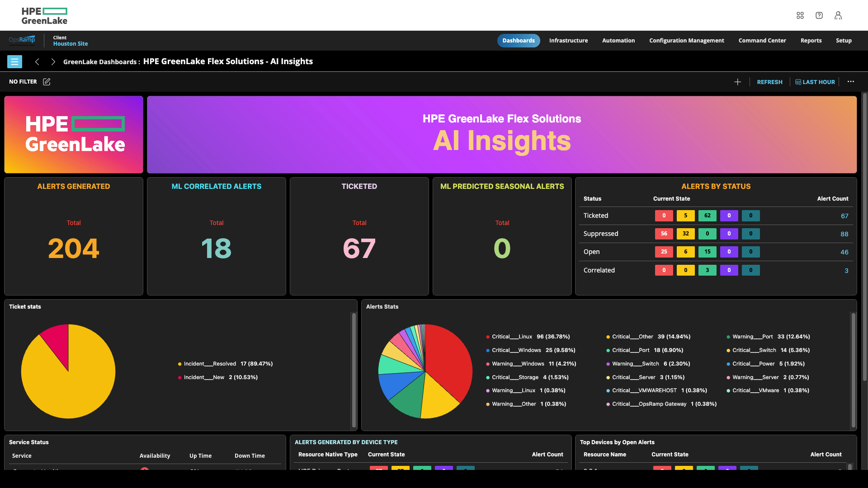Click the Down Time column header
Screen dimensions: 868x488
pyautogui.click(x=250, y=456)
